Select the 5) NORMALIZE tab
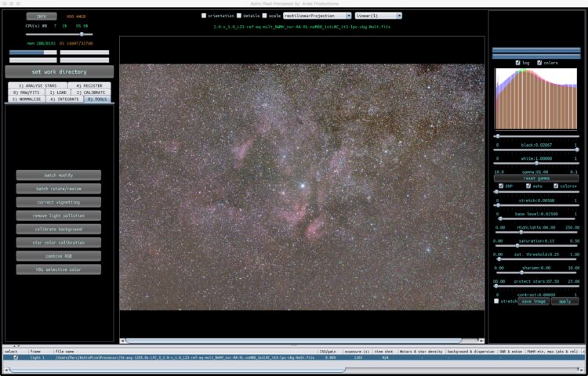Image resolution: width=588 pixels, height=376 pixels. point(27,99)
